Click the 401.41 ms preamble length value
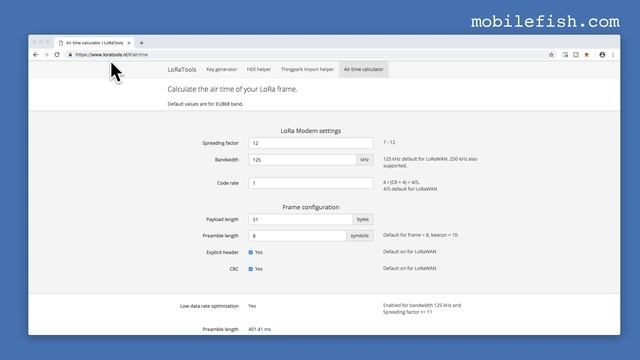The image size is (640, 360). point(260,329)
